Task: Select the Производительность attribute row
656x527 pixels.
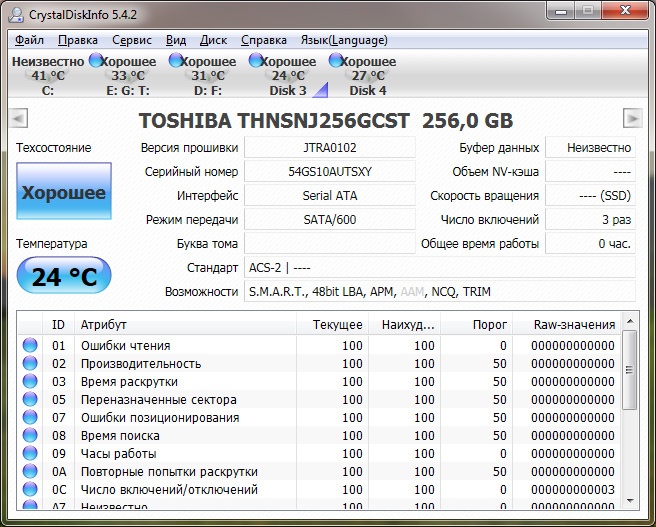Action: click(319, 363)
